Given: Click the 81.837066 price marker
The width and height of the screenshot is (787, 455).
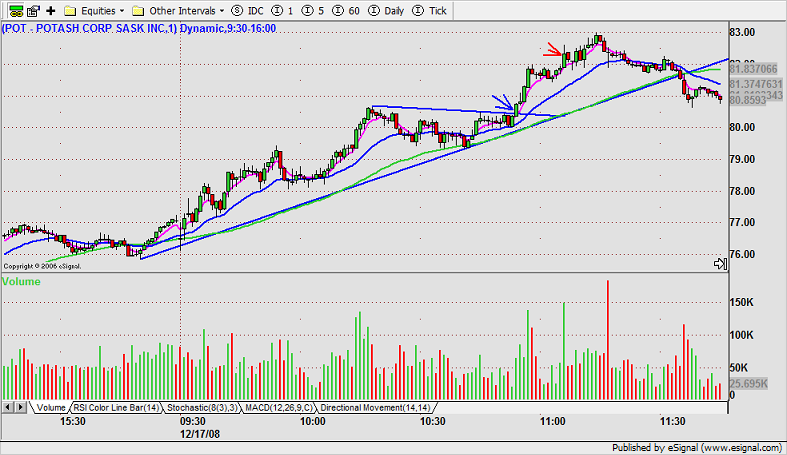Looking at the screenshot, I should (753, 69).
